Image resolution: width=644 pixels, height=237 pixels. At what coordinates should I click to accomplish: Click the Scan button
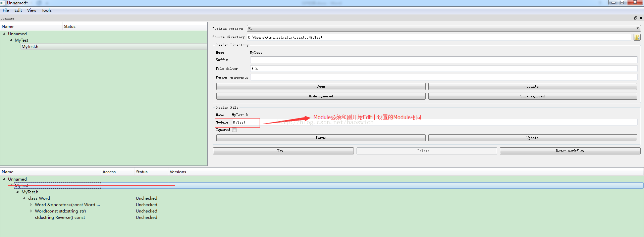click(x=321, y=87)
